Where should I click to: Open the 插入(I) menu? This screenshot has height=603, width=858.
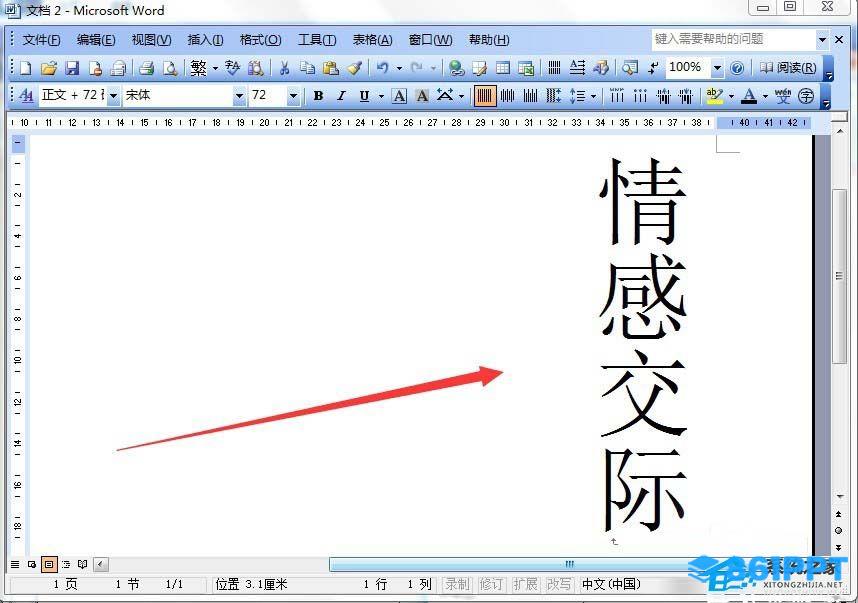click(205, 40)
